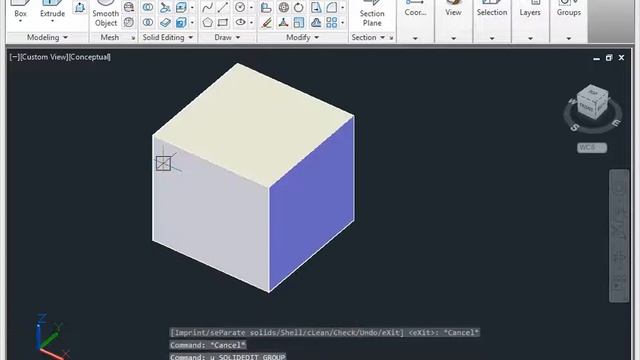Open the Custom View viewport menu
Screen dimensions: 640x360
(x=44, y=57)
